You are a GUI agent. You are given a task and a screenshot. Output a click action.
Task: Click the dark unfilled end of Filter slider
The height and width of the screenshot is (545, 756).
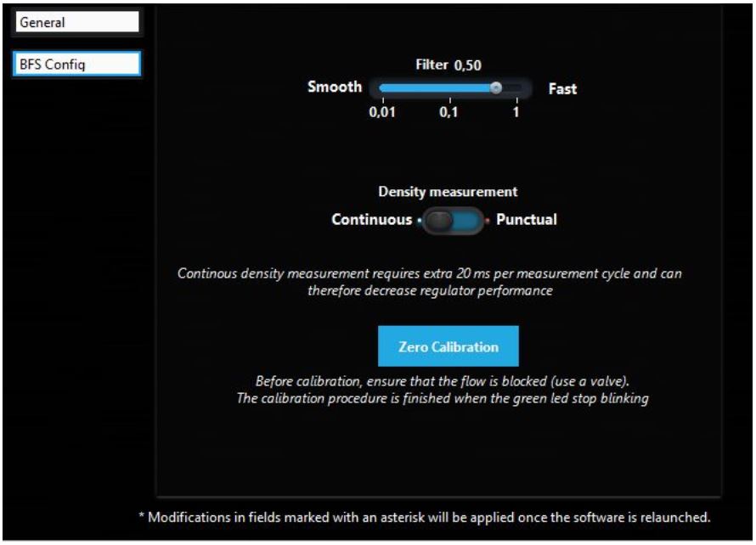coord(514,87)
